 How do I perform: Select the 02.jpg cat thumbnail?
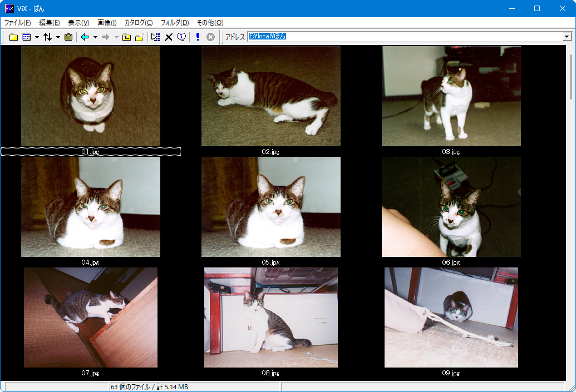[x=270, y=96]
